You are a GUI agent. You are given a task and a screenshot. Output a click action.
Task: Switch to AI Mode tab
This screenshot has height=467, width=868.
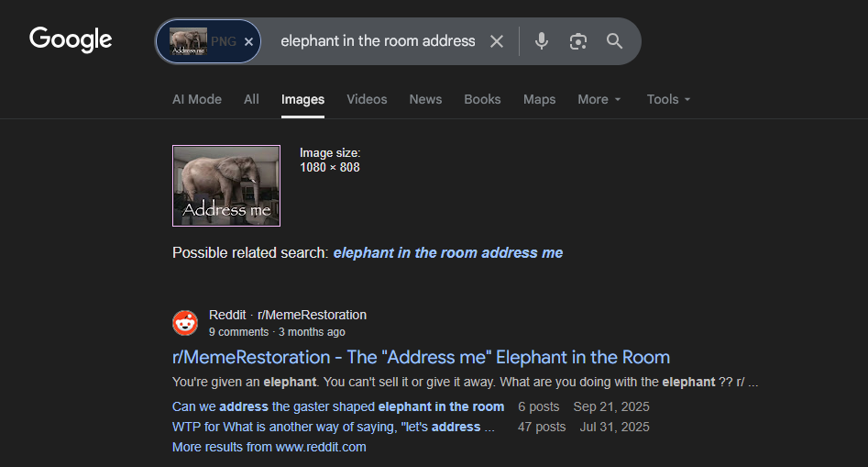[197, 100]
